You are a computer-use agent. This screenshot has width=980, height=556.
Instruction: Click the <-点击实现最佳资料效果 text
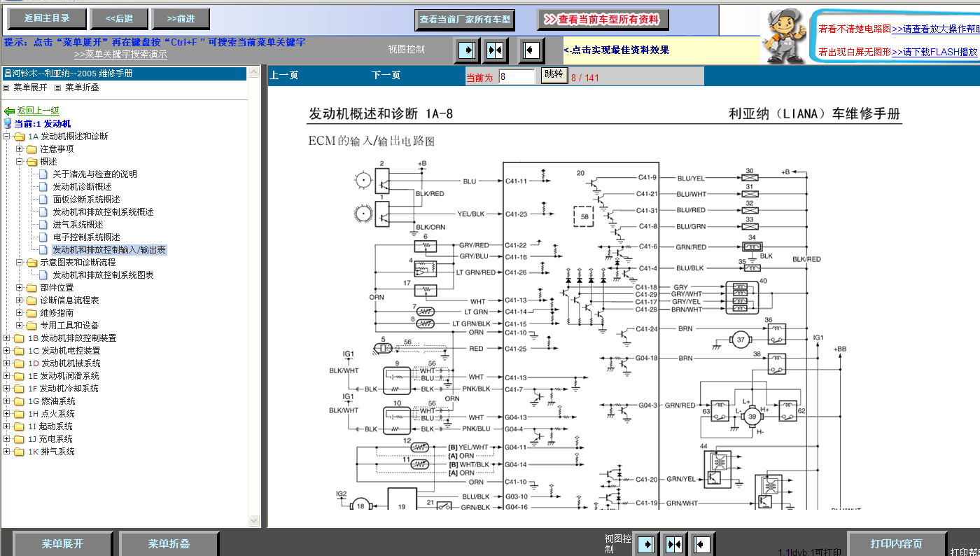pos(616,50)
